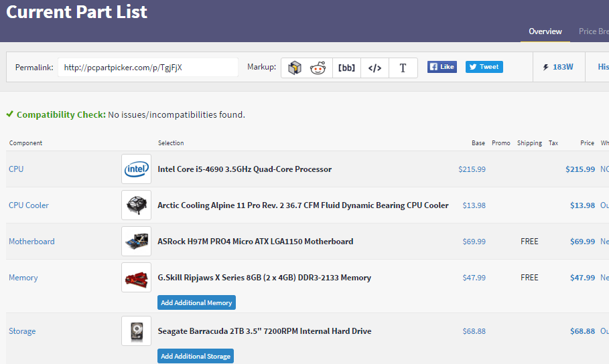Click the motherboard FREE shipping label
The image size is (609, 364).
pos(529,242)
